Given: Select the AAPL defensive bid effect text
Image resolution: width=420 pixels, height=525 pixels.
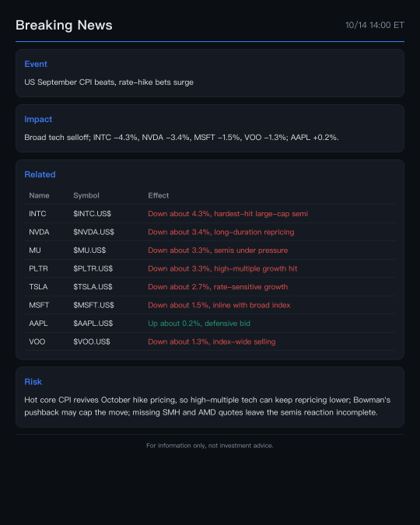Looking at the screenshot, I should (x=199, y=323).
